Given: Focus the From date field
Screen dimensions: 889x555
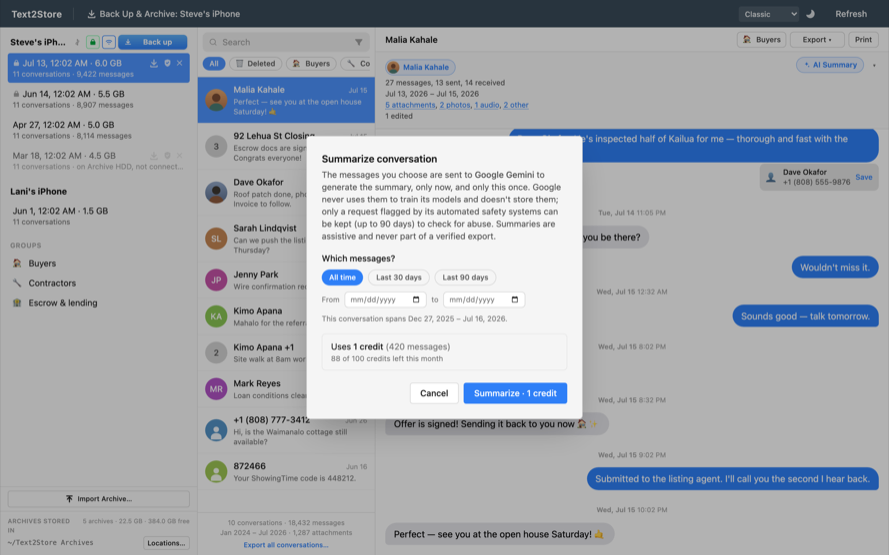Looking at the screenshot, I should [385, 299].
